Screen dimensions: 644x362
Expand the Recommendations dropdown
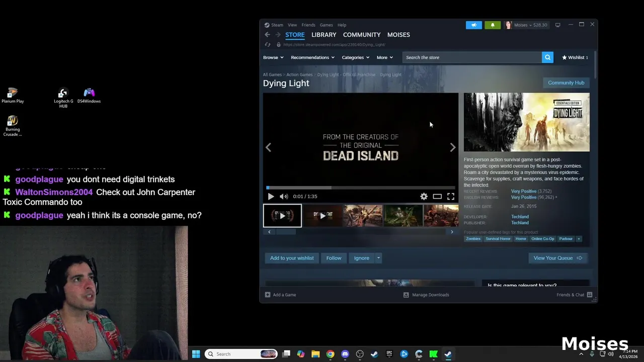tap(312, 57)
